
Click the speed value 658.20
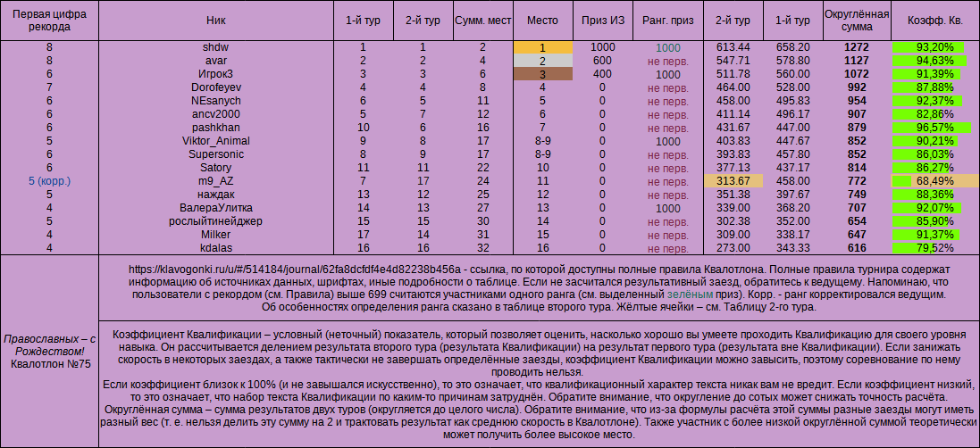coord(792,47)
